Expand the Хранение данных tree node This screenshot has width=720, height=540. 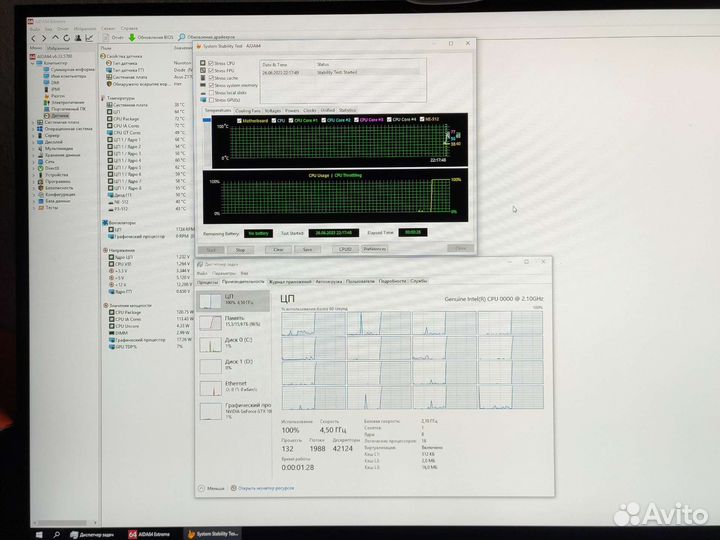[34, 155]
